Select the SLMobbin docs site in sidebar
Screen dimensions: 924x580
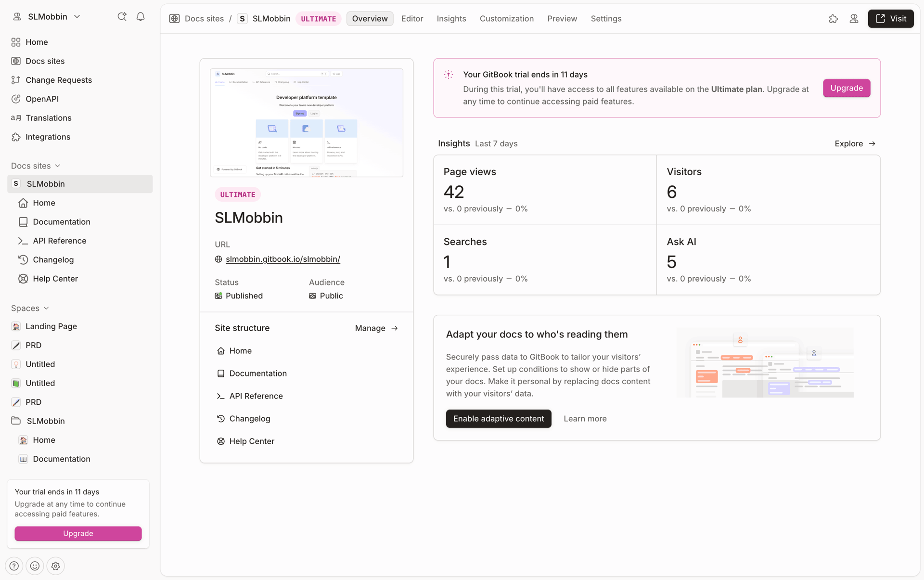[x=80, y=184]
